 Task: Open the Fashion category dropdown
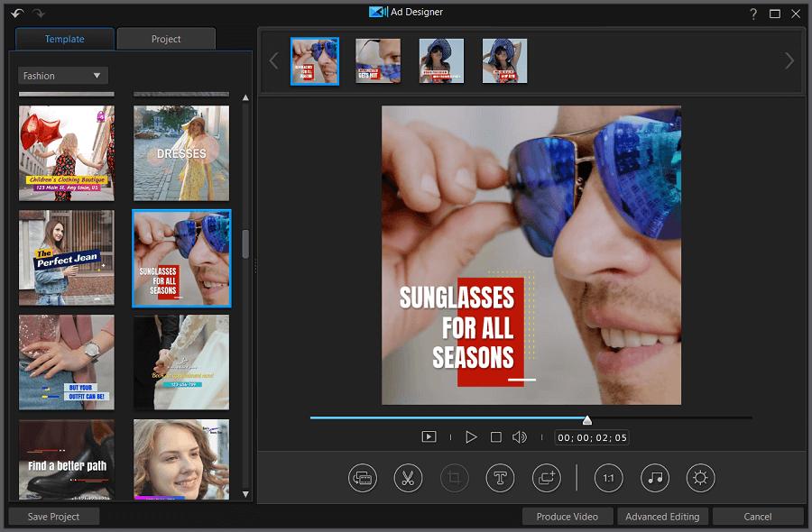coord(62,75)
